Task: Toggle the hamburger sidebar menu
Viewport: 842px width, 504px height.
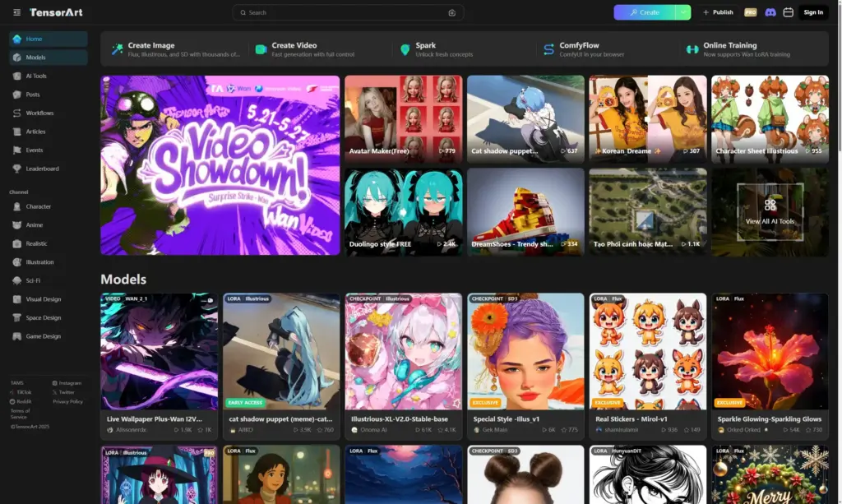Action: (x=16, y=12)
